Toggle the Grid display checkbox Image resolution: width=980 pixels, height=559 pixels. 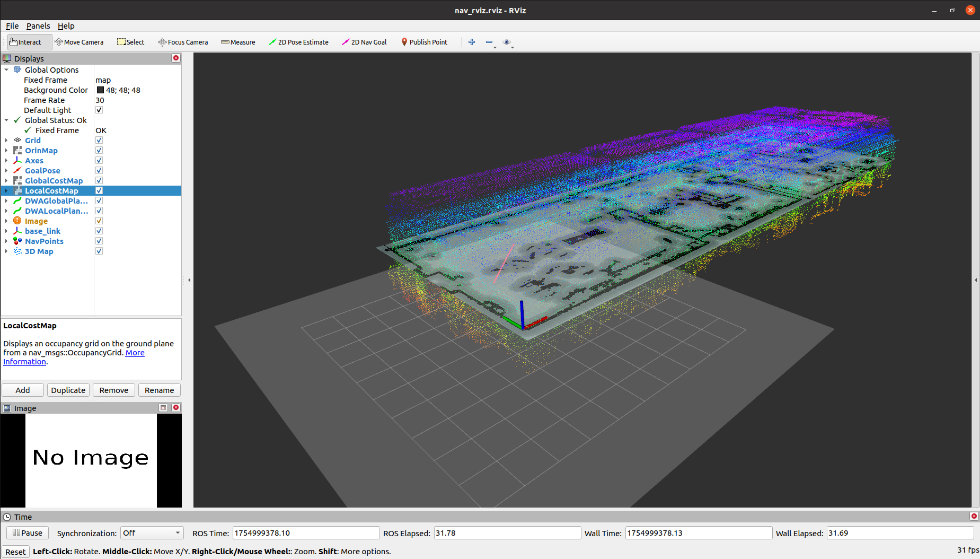99,140
